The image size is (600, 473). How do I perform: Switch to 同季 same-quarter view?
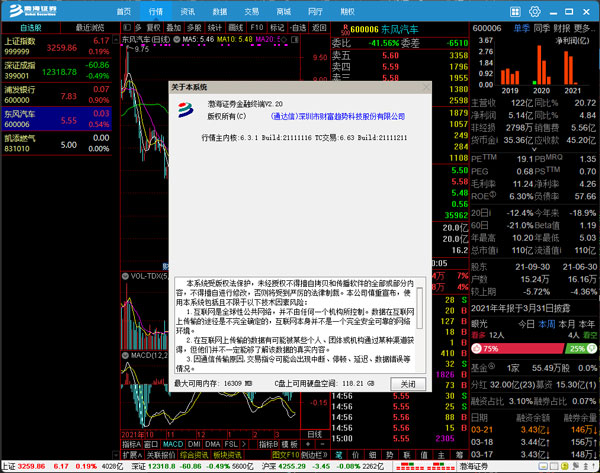[x=541, y=28]
